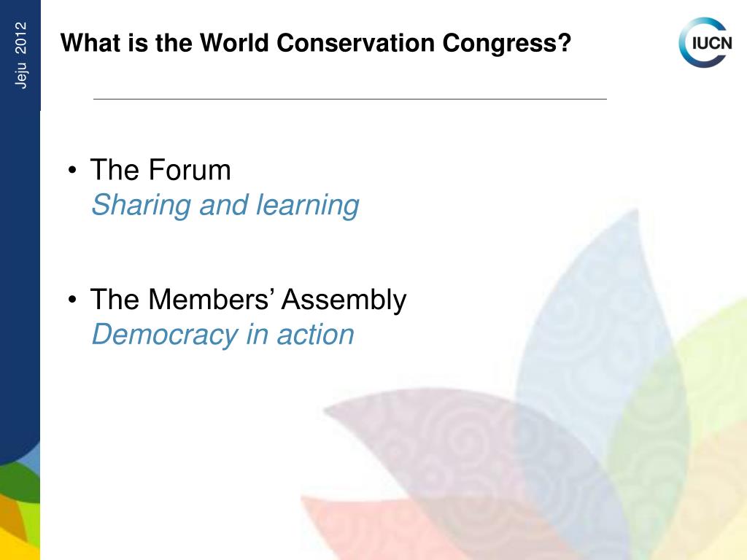Click the 'Democracy in action' italic text

pyautogui.click(x=223, y=334)
